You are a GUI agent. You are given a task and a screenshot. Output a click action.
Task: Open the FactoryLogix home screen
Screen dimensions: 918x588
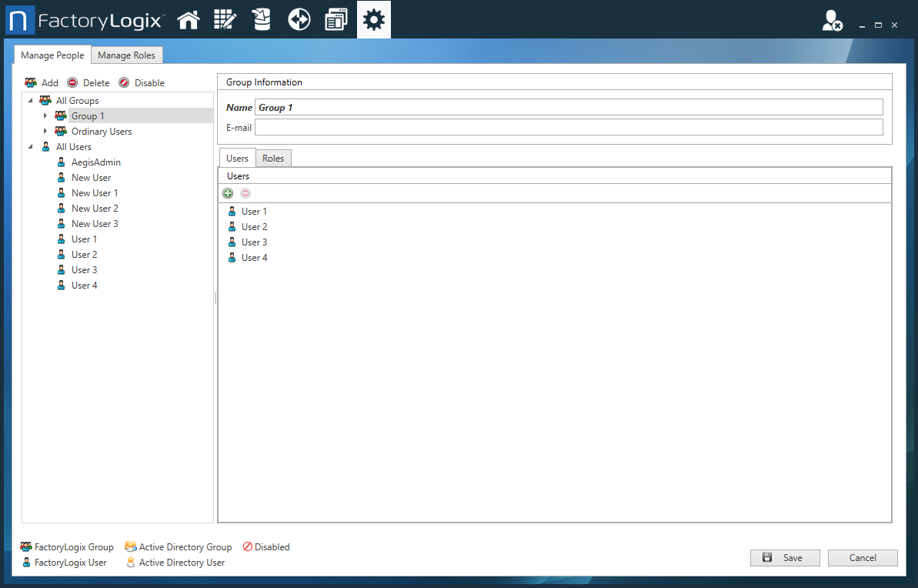point(188,19)
